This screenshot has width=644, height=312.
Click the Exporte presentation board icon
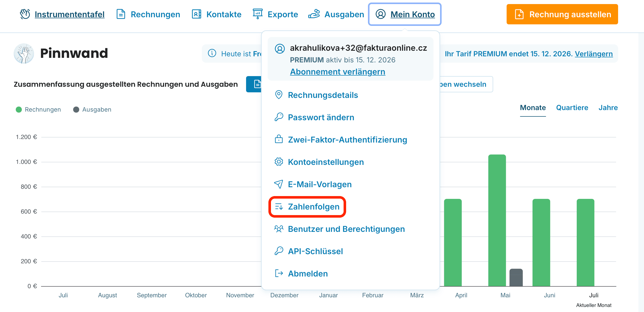coord(257,14)
